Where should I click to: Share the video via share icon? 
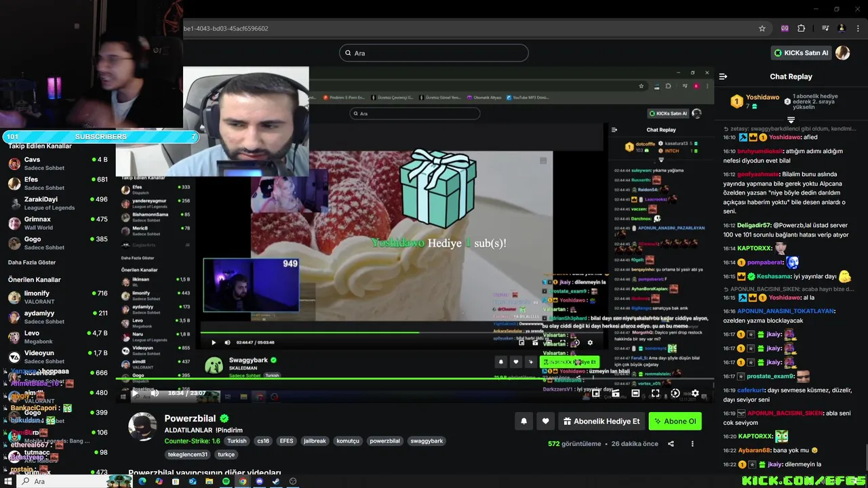671,444
